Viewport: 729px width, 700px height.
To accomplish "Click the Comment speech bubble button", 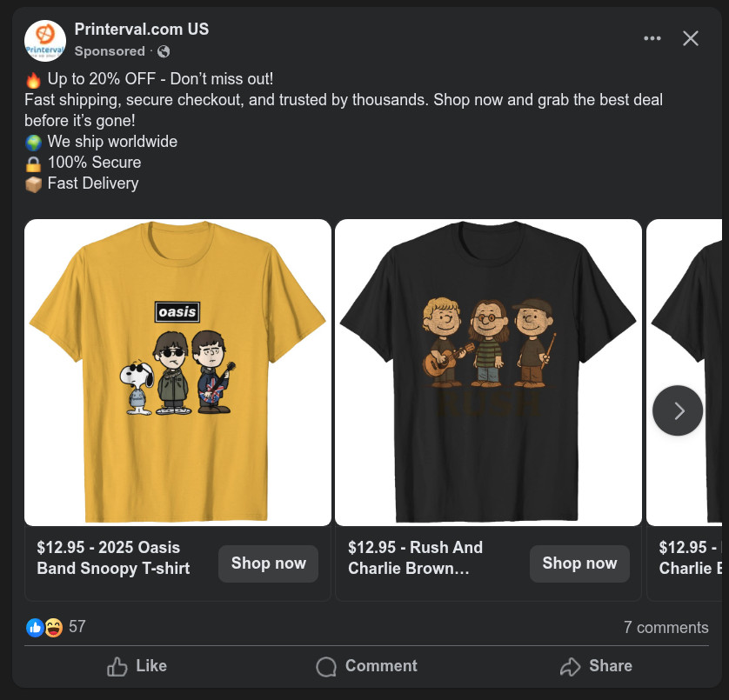I will click(x=366, y=666).
